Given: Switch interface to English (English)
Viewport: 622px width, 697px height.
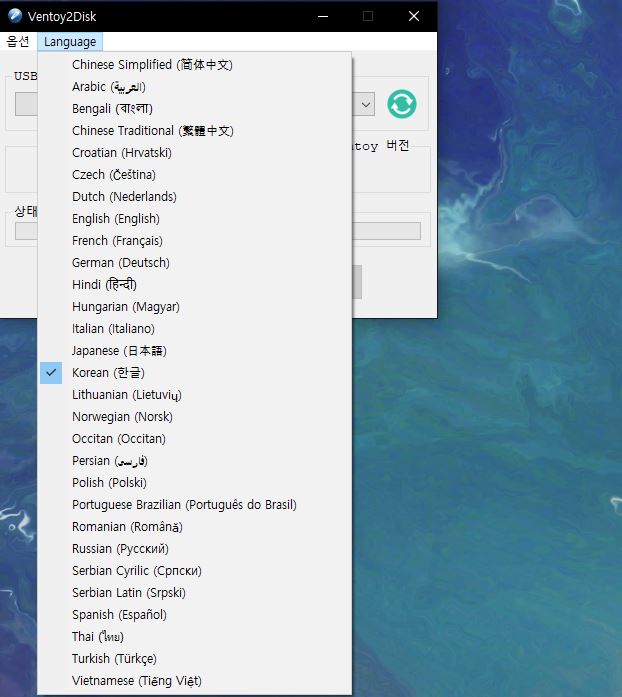Looking at the screenshot, I should 195,219.
